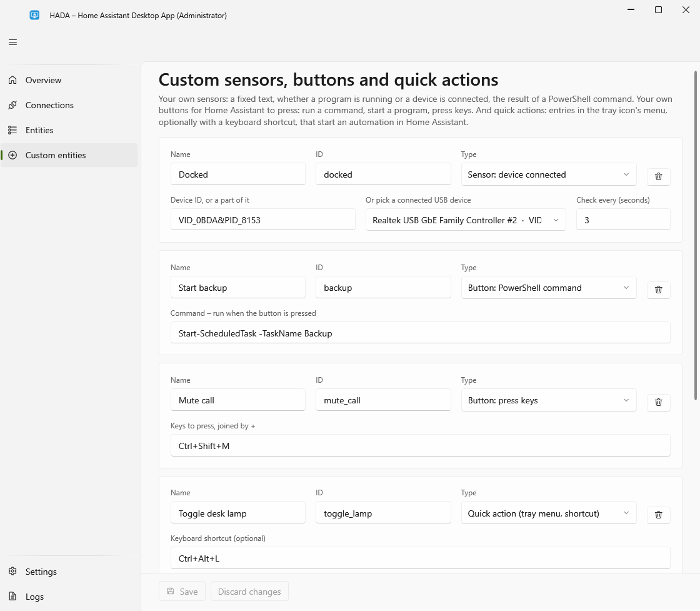Open Settings page

tap(69, 572)
